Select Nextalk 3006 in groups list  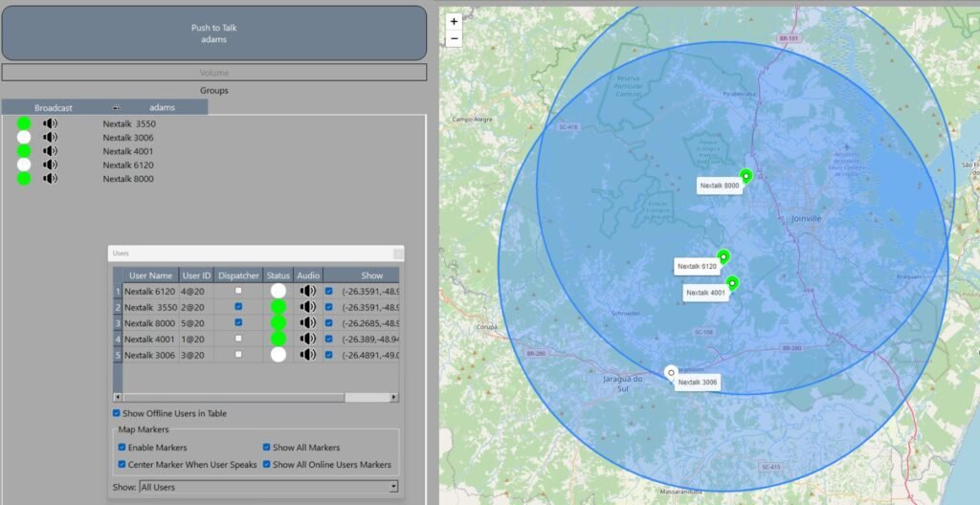click(128, 138)
